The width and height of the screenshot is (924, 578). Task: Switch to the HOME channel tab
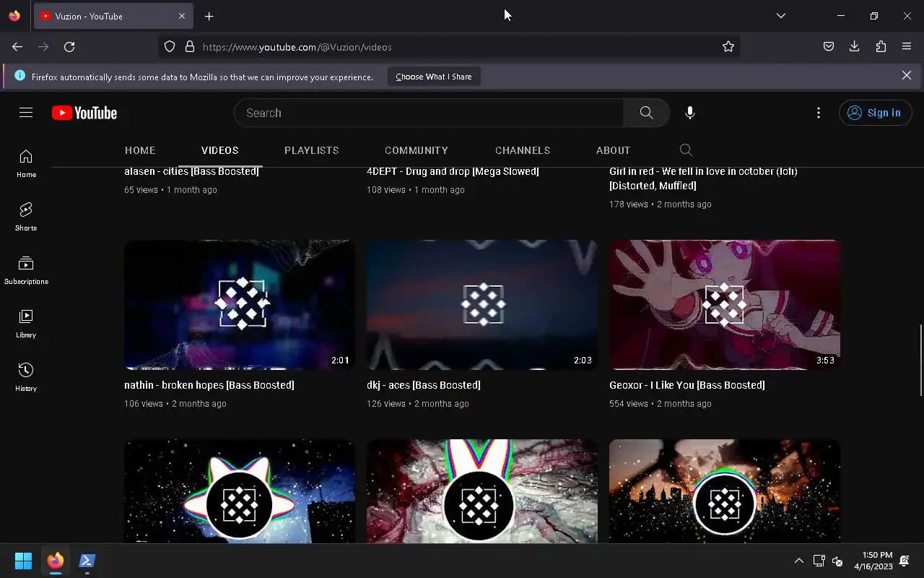coord(140,150)
